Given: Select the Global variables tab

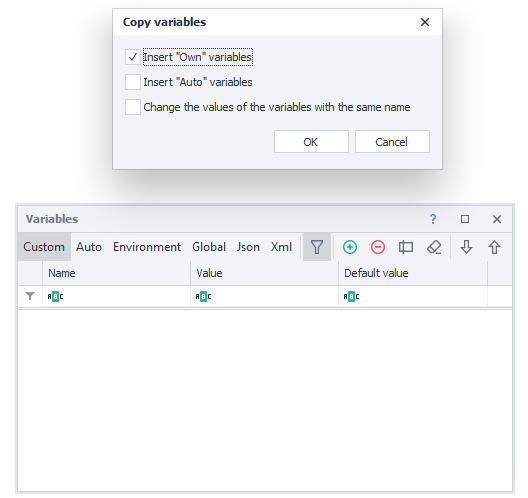Looking at the screenshot, I should [209, 247].
